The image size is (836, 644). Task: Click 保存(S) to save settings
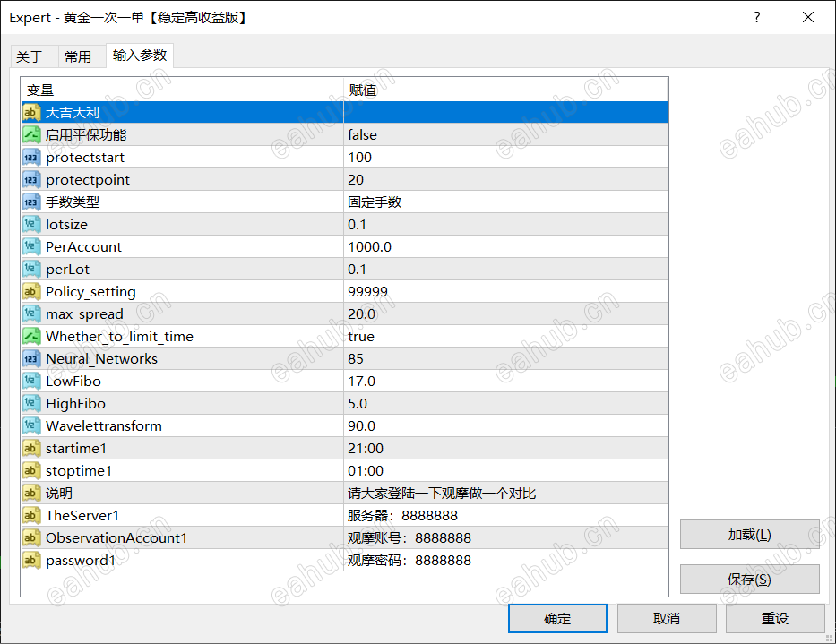point(750,579)
